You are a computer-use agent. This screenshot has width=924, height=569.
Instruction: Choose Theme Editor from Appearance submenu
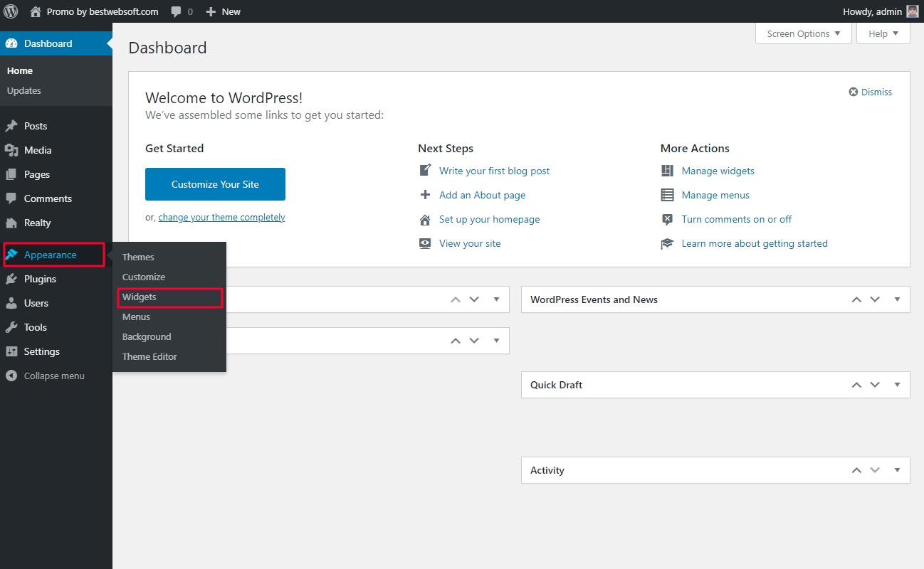coord(149,356)
